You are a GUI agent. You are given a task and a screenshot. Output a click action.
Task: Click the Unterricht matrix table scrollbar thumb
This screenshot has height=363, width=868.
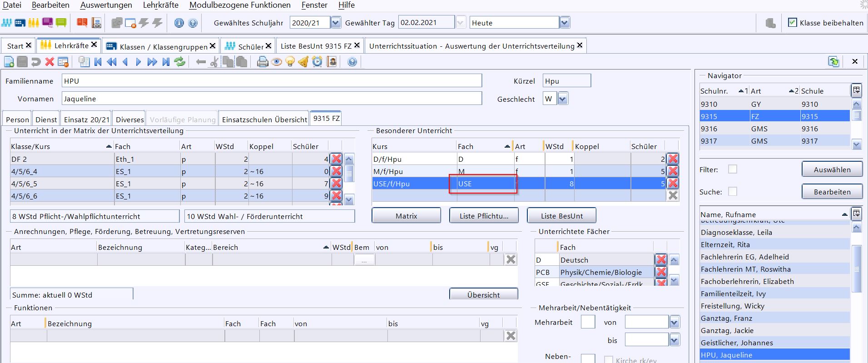[x=349, y=173]
